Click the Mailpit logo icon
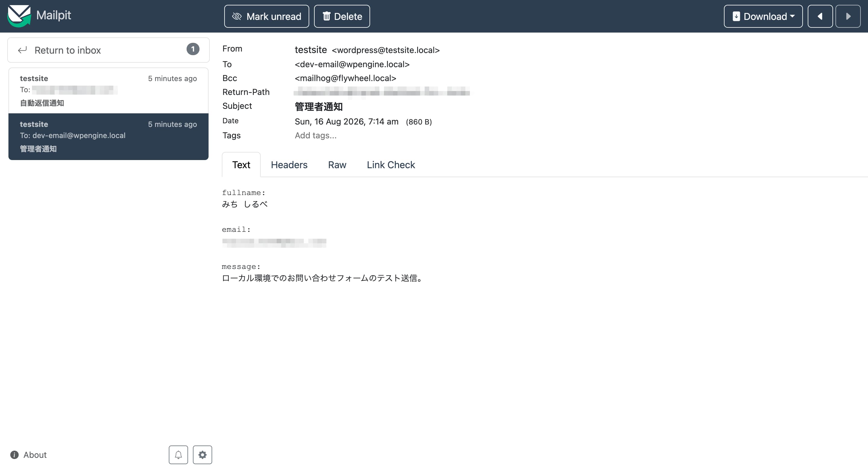The image size is (868, 469). click(19, 16)
